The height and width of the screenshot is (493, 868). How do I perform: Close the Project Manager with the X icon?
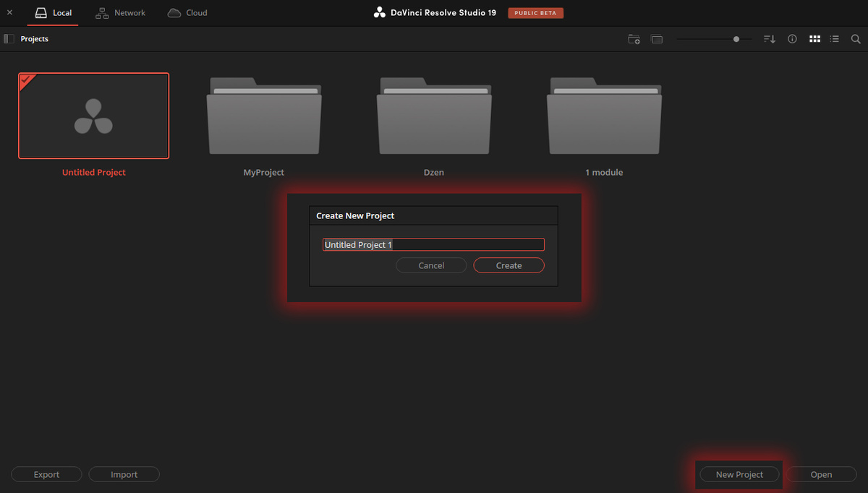click(x=9, y=12)
